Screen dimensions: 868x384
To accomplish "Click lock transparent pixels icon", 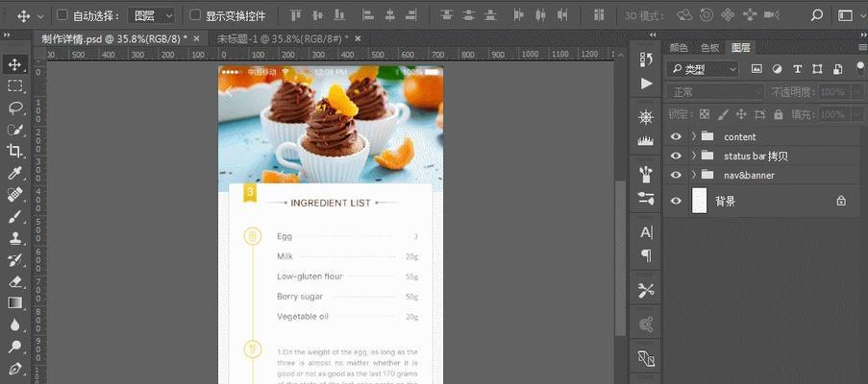I will (x=705, y=114).
